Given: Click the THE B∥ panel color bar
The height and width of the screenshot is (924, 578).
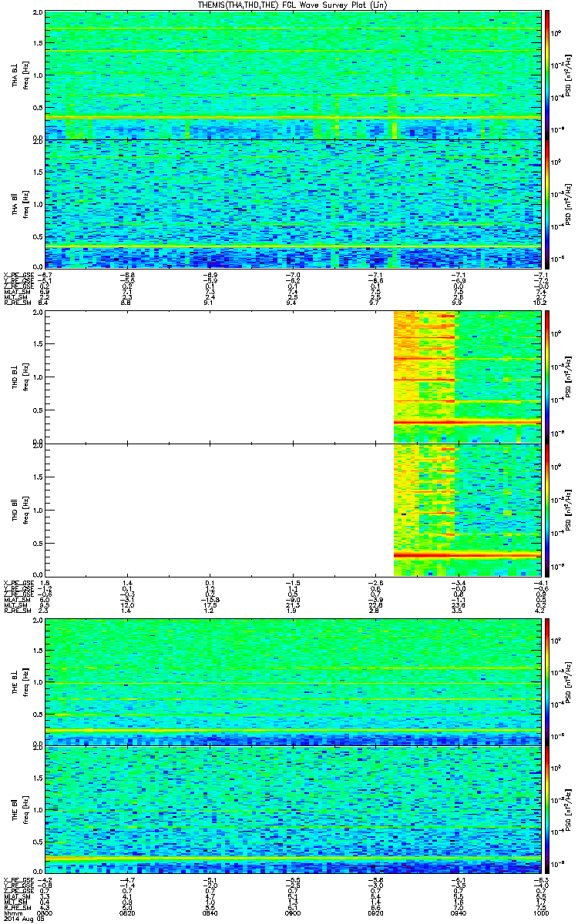Looking at the screenshot, I should 548,809.
